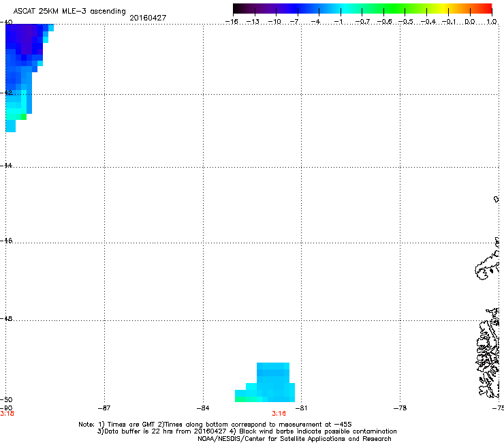Click the red time label '3:18' near -81

point(279,414)
